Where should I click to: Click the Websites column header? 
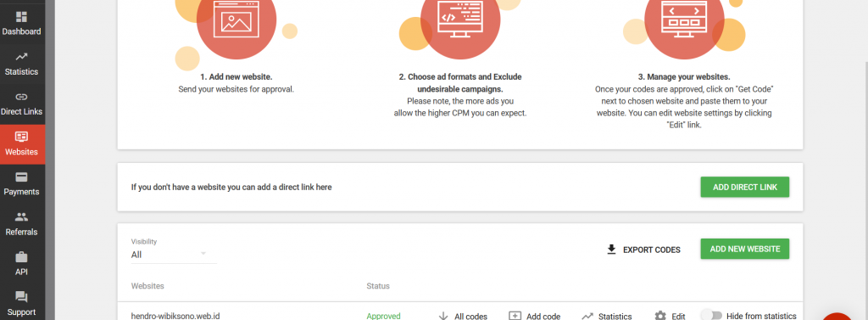point(147,286)
